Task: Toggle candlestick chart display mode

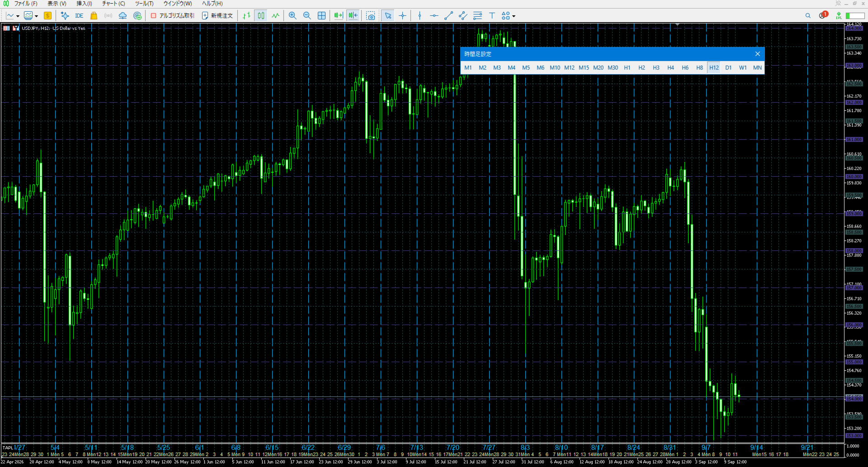Action: coord(261,16)
